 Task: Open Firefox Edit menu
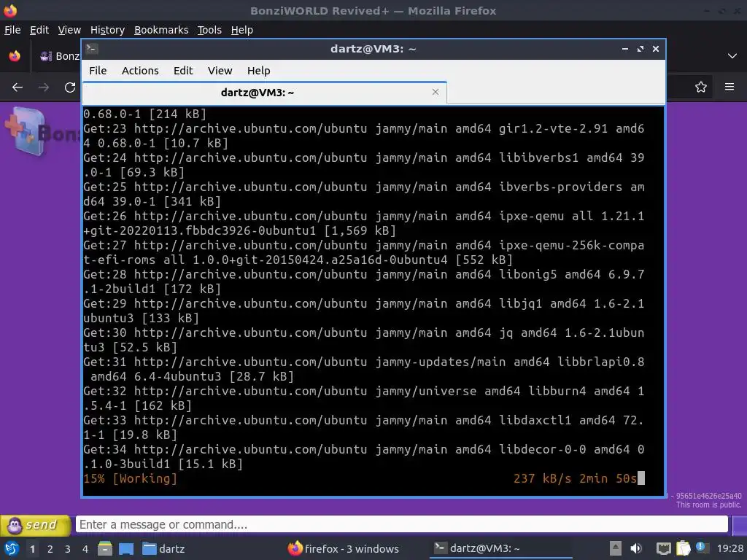pyautogui.click(x=39, y=30)
